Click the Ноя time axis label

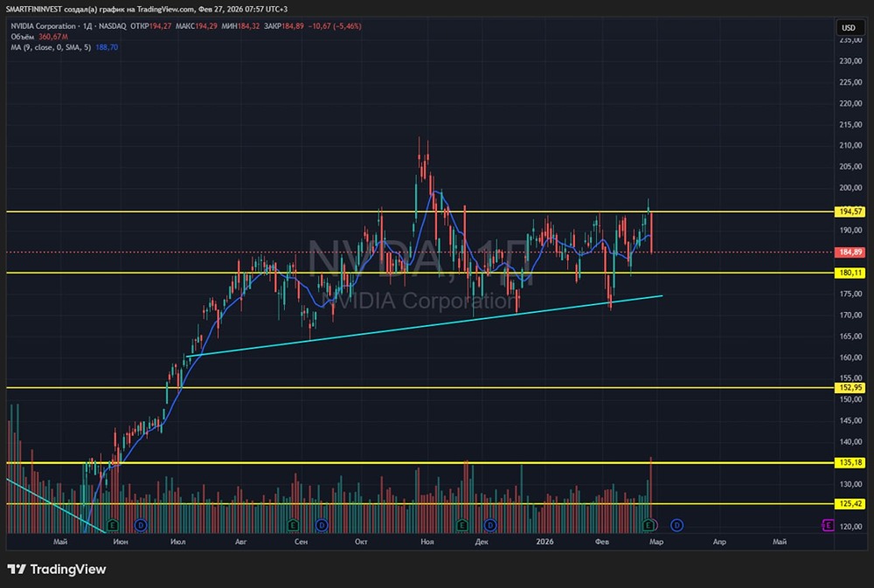pos(427,542)
